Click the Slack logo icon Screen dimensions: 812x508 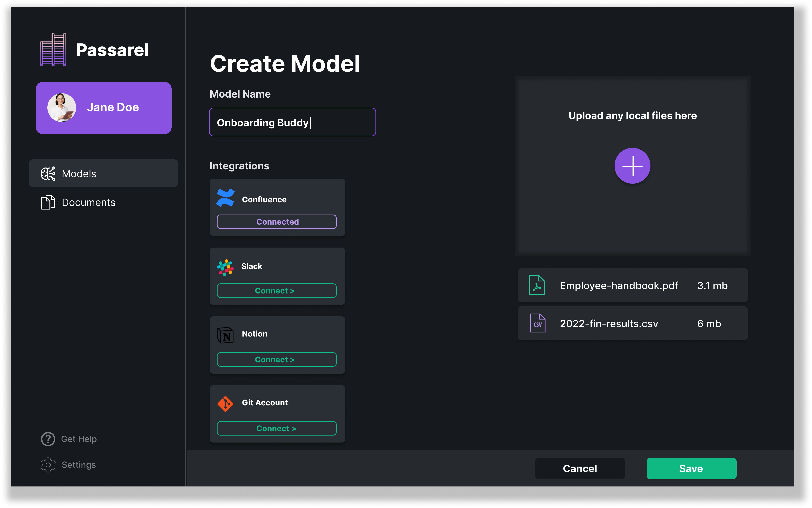pyautogui.click(x=225, y=267)
